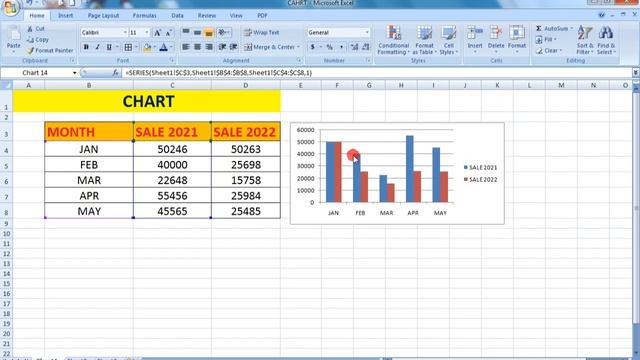Click the Cut scissors icon

[30, 29]
